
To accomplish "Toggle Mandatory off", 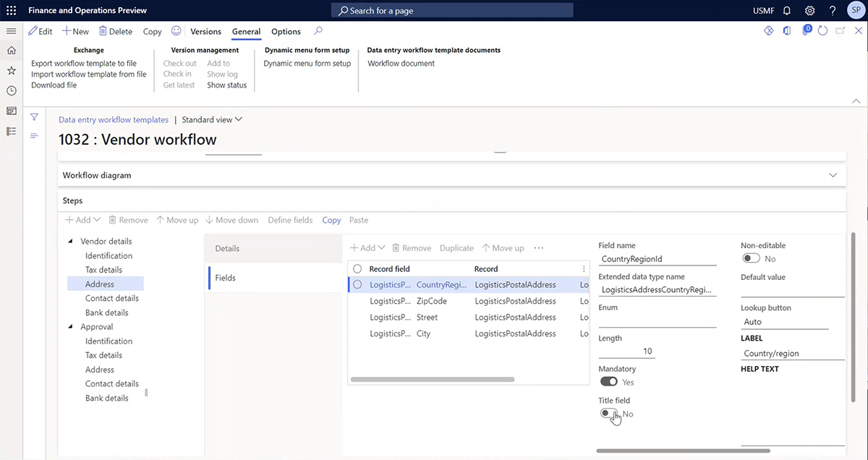I will [608, 381].
